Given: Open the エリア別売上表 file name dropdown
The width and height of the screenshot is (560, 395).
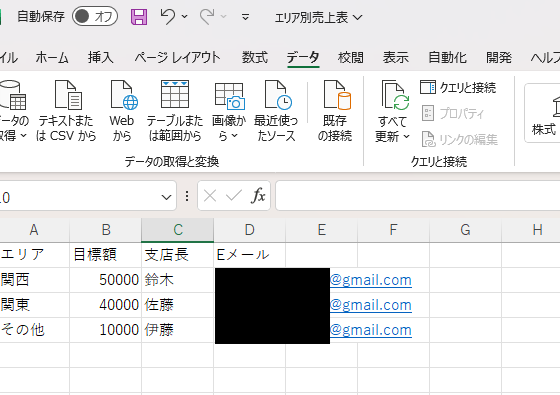Looking at the screenshot, I should [318, 17].
